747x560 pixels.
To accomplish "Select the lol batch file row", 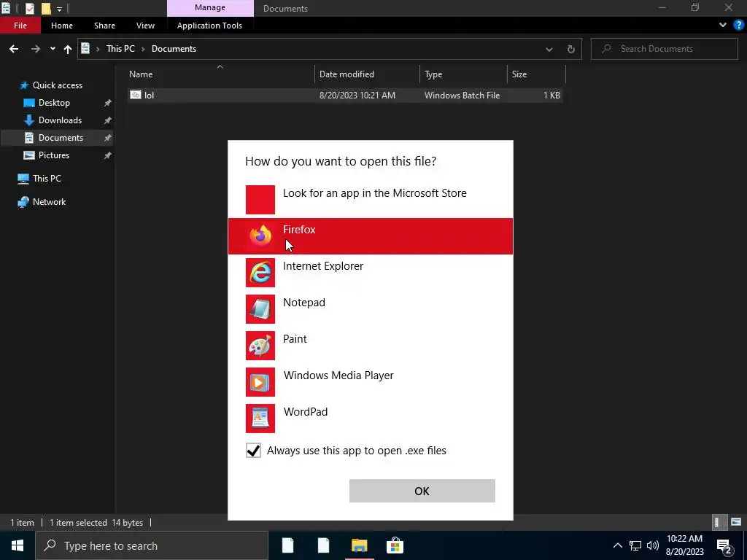I will 345,96.
